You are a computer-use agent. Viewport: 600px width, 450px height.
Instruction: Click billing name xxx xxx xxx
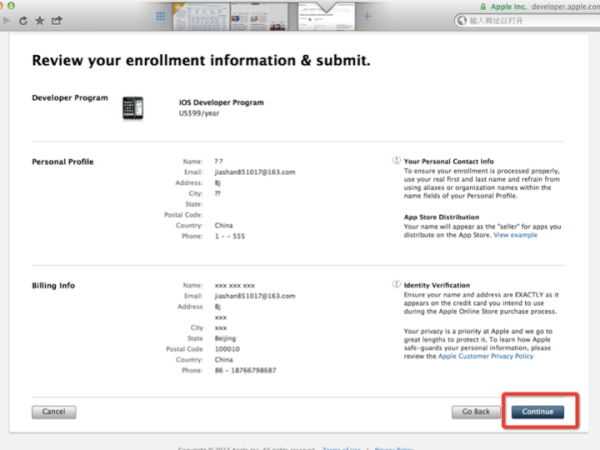(235, 285)
